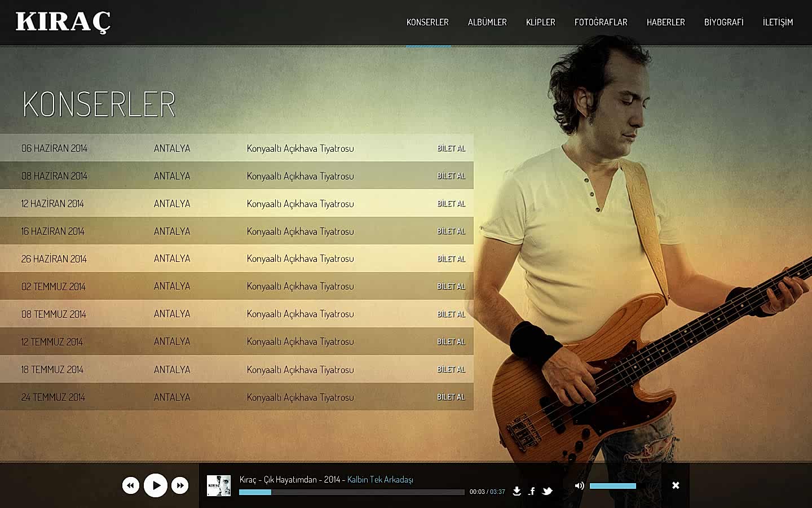The width and height of the screenshot is (812, 508).
Task: Skip to the previous track
Action: [x=131, y=485]
